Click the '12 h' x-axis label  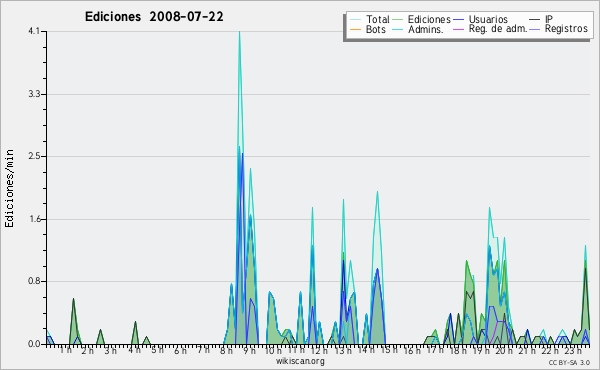pyautogui.click(x=319, y=350)
